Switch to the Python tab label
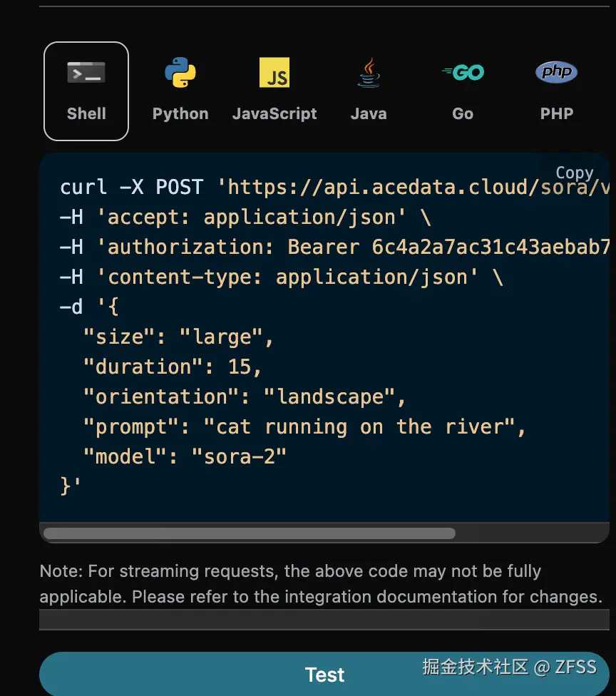 (180, 114)
